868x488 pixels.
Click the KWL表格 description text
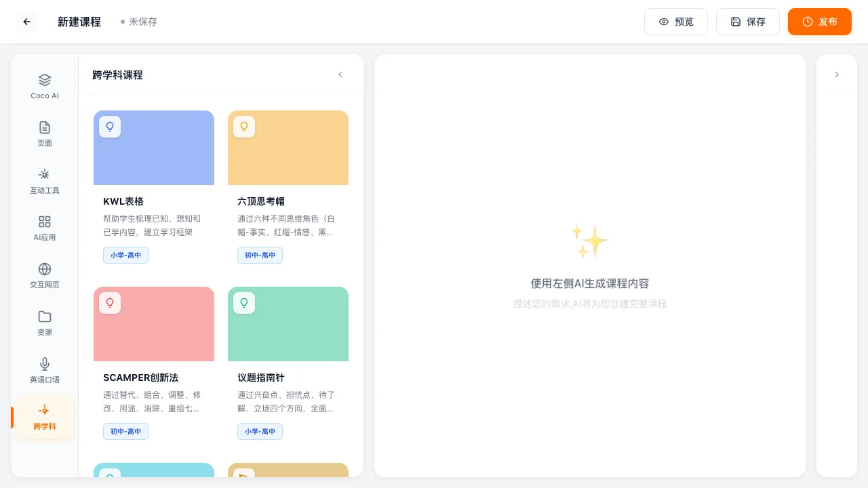click(x=153, y=225)
